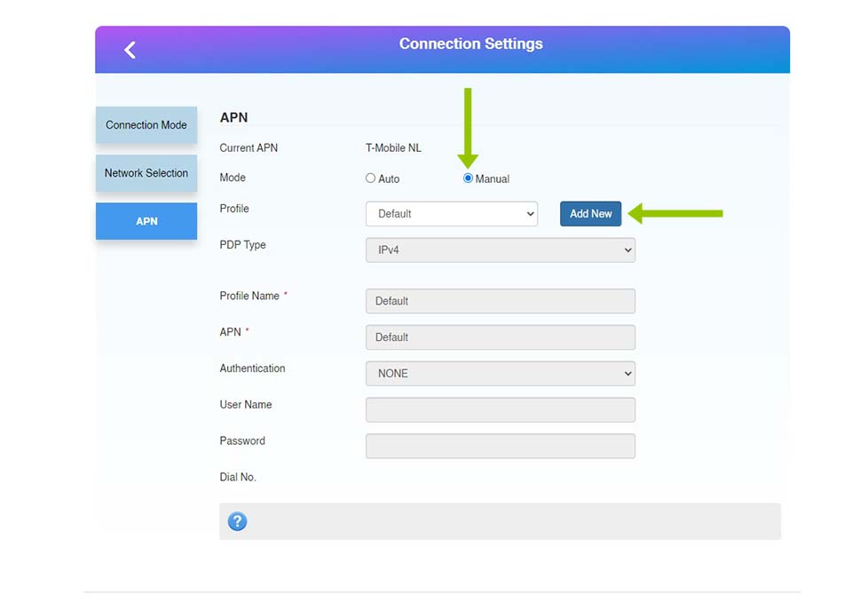Click the Connection Settings page title

470,44
